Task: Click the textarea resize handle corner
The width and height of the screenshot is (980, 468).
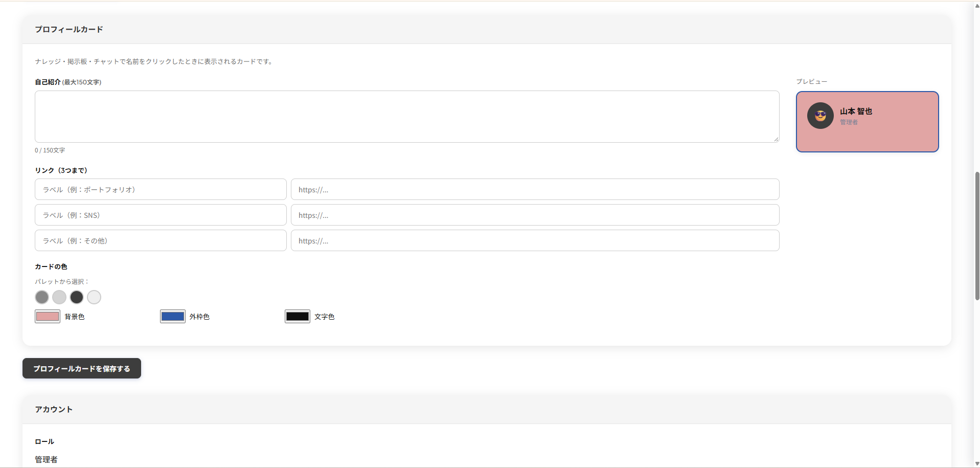Action: click(776, 139)
